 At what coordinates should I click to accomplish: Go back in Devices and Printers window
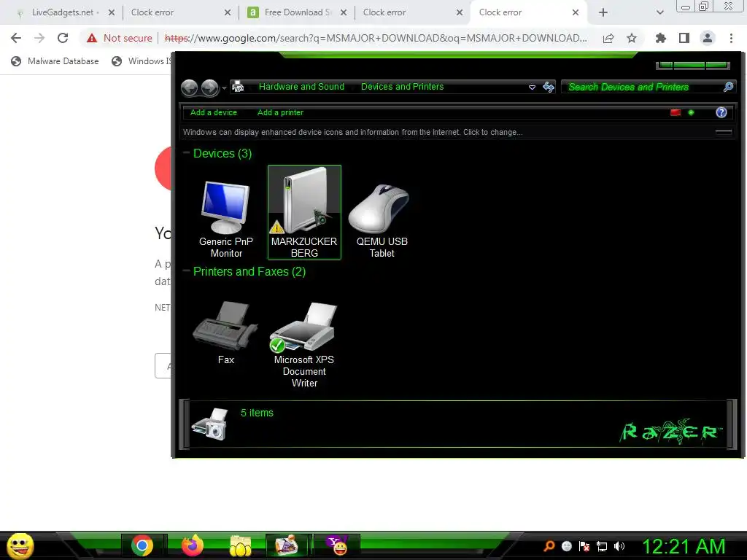[x=189, y=87]
